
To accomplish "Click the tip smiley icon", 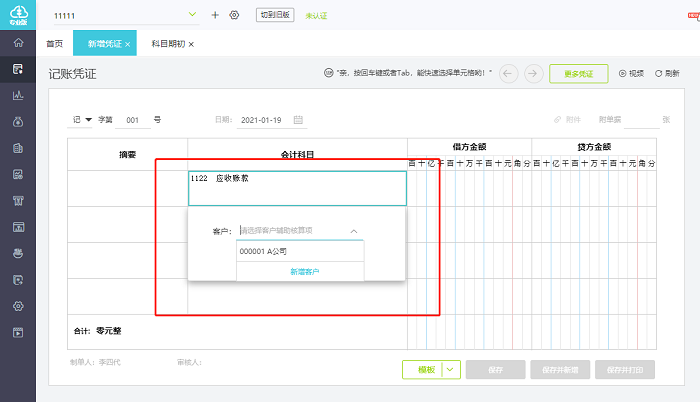I will tap(329, 73).
